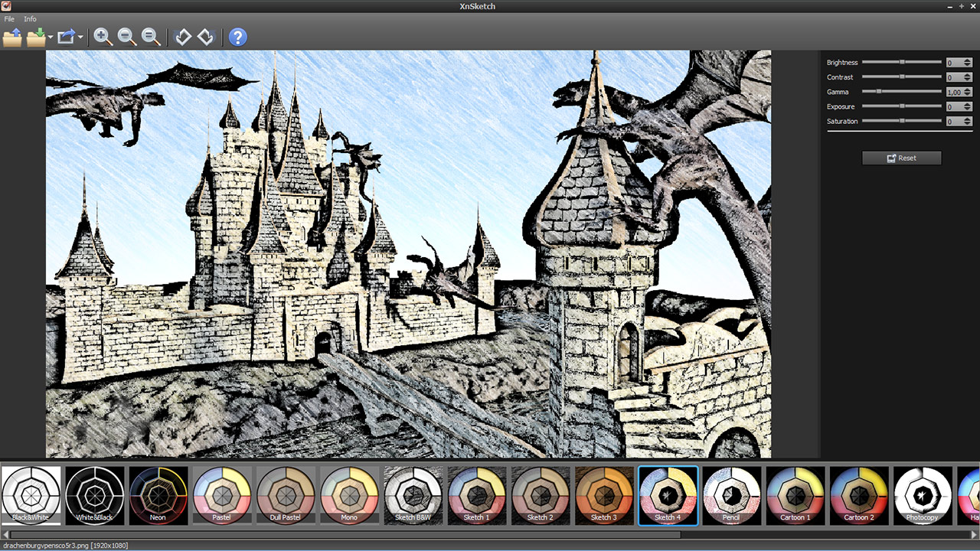Click the effects scrollbar right arrow

(975, 534)
